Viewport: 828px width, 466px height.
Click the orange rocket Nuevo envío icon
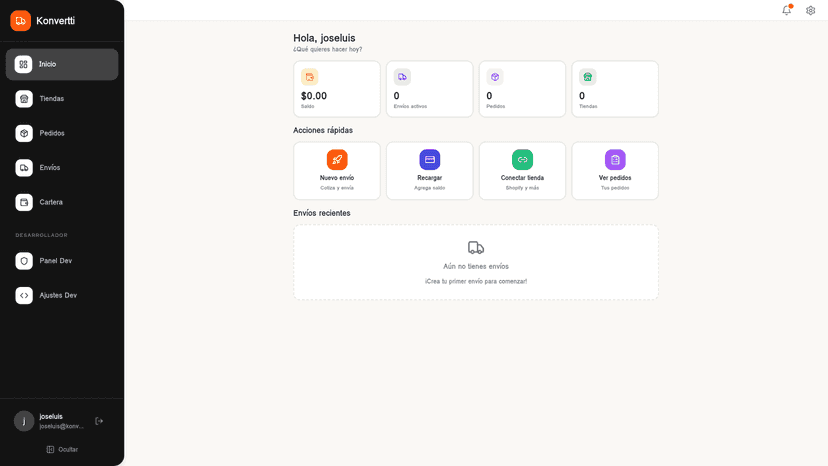(x=337, y=160)
